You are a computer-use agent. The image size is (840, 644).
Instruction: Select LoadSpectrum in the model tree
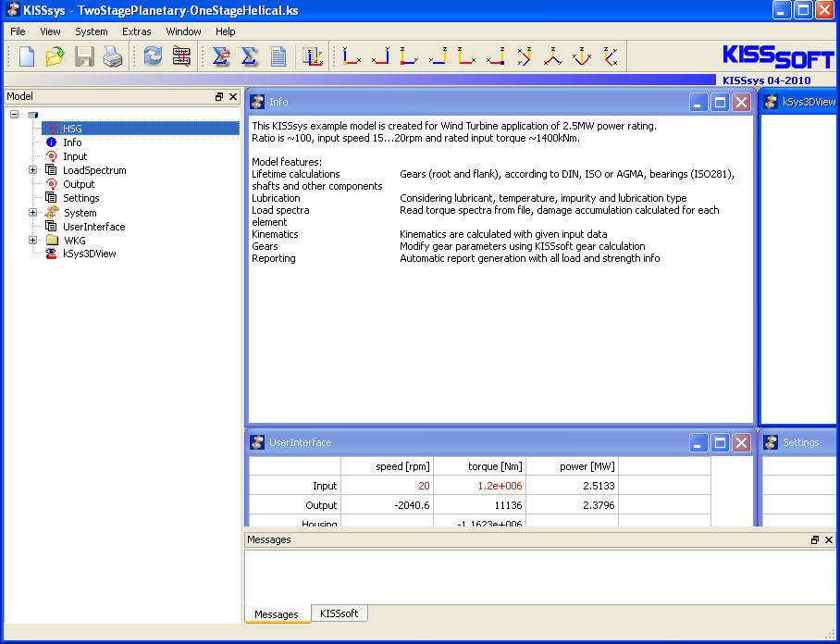94,170
